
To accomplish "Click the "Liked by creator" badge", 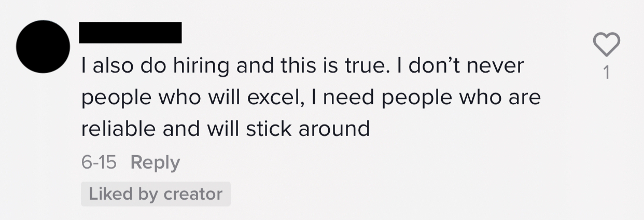I will (156, 194).
